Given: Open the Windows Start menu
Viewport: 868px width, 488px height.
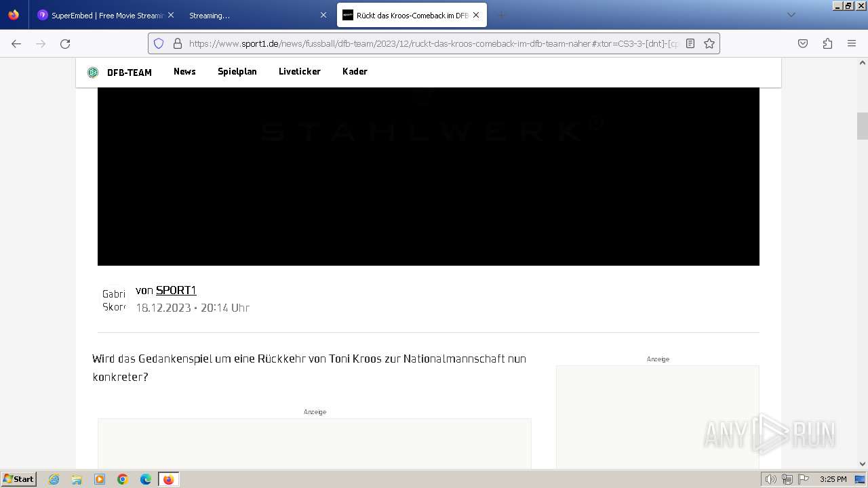Looking at the screenshot, I should point(19,479).
